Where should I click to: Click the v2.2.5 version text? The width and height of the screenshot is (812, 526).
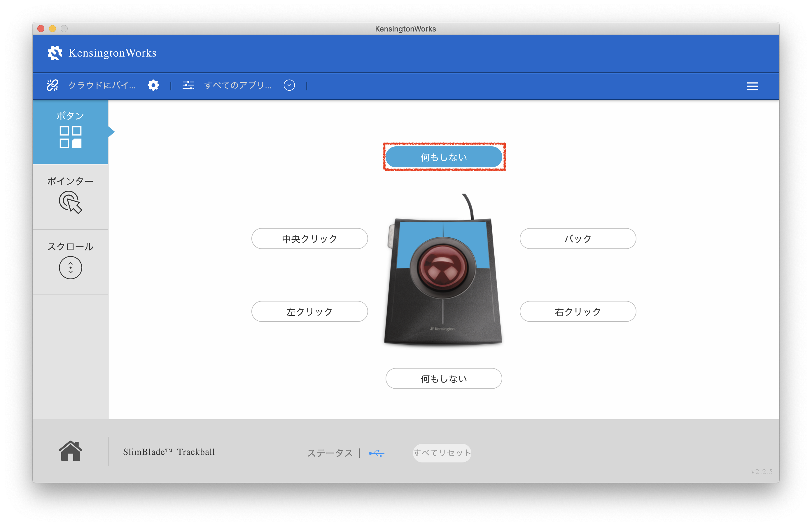point(762,472)
